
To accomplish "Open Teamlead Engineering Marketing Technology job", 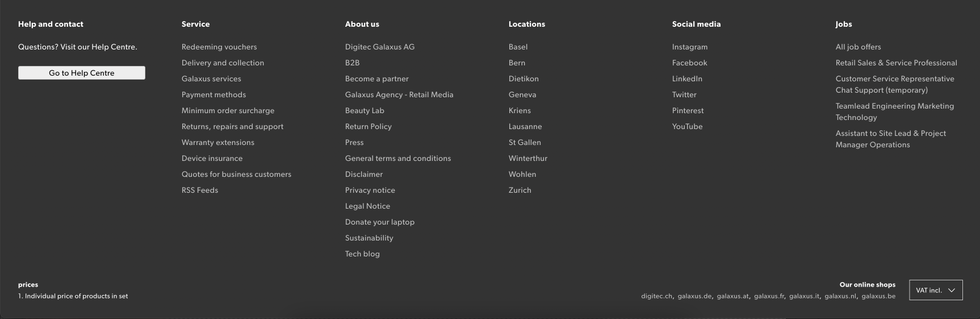I will [x=895, y=111].
